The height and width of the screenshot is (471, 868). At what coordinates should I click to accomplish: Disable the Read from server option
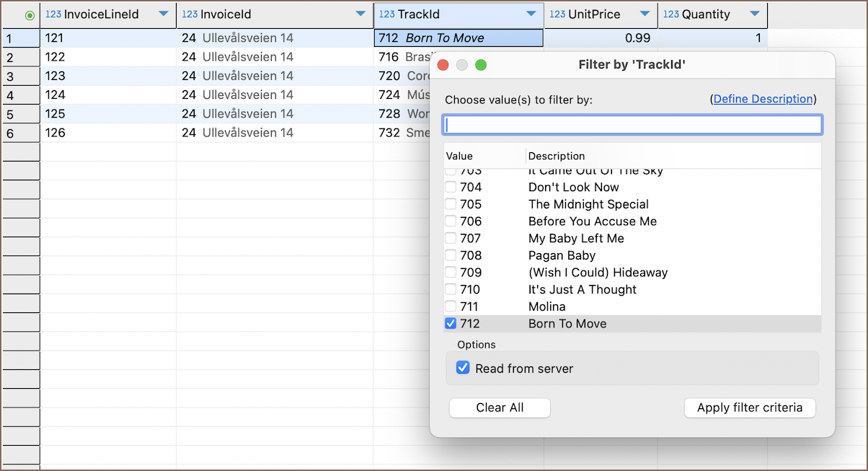[463, 369]
